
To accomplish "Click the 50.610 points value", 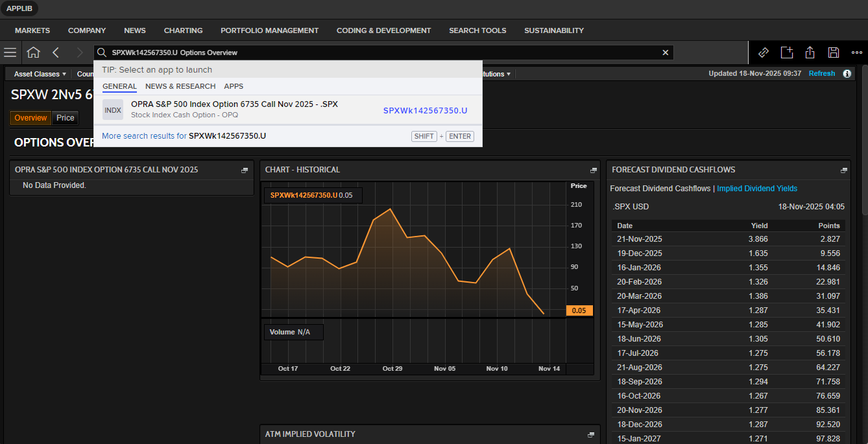I will (x=826, y=339).
